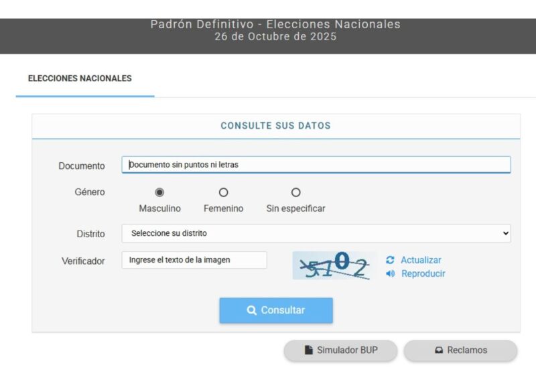Click the refresh arrows icon beside Actualizar

point(390,260)
